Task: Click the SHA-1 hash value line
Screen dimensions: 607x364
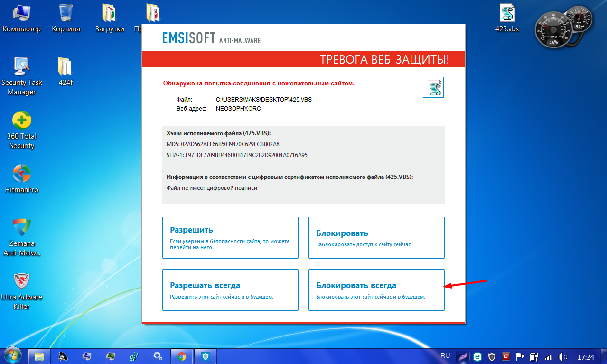Action: click(x=237, y=155)
